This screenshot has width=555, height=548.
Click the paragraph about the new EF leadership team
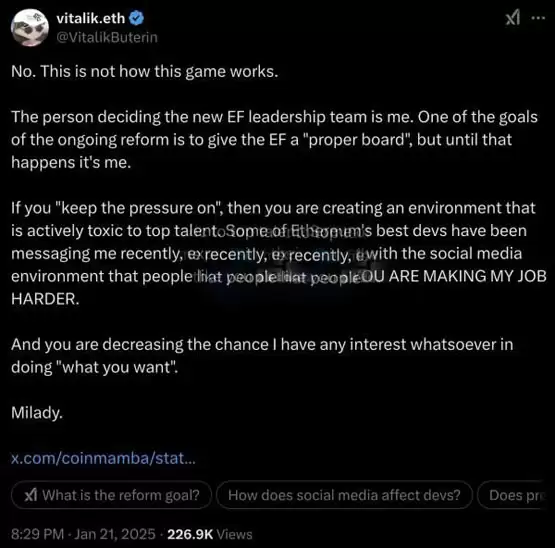[x=274, y=140]
